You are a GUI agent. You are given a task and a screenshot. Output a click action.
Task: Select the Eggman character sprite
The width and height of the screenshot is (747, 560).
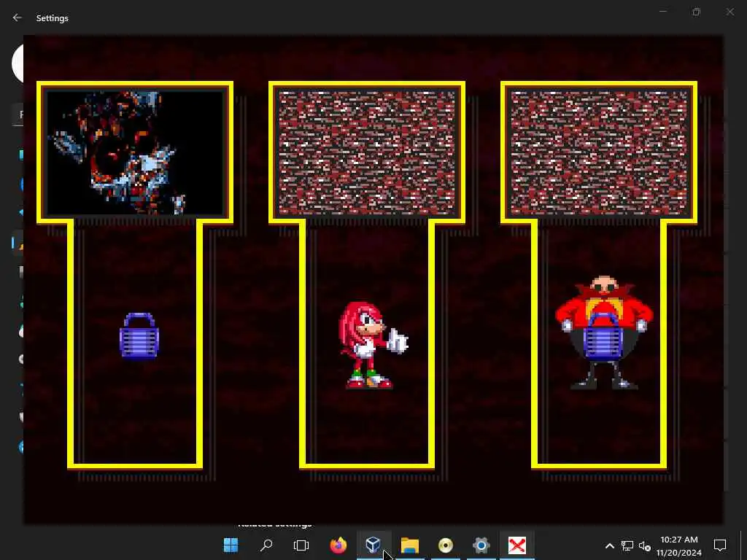604,332
